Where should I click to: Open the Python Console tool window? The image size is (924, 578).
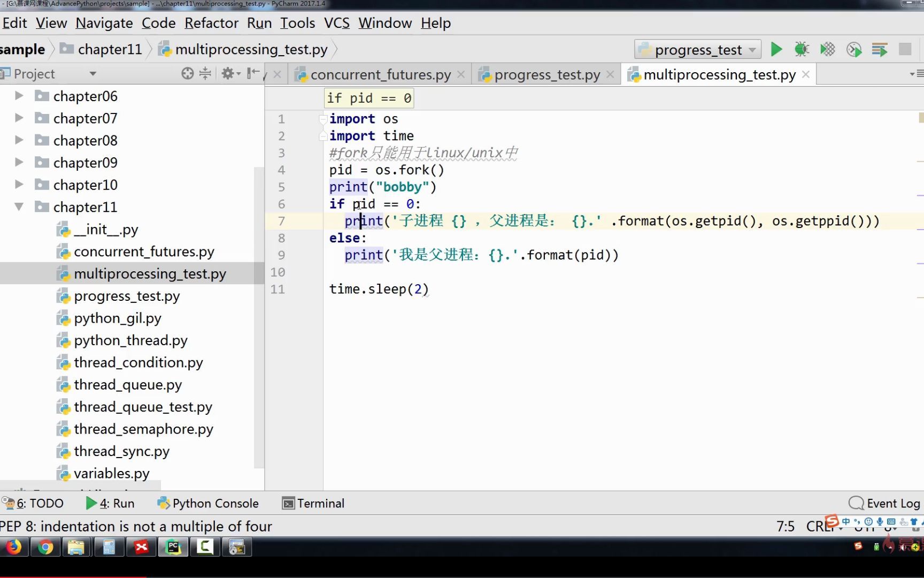(x=208, y=503)
